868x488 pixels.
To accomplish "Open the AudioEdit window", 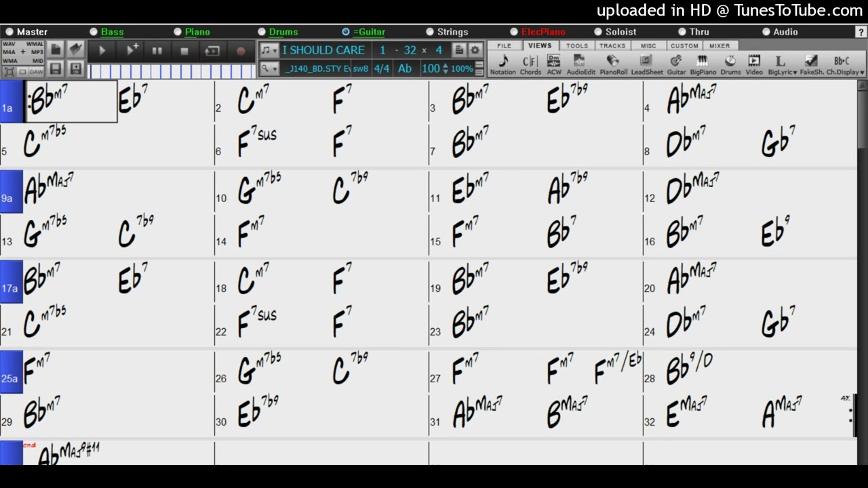I will point(581,65).
